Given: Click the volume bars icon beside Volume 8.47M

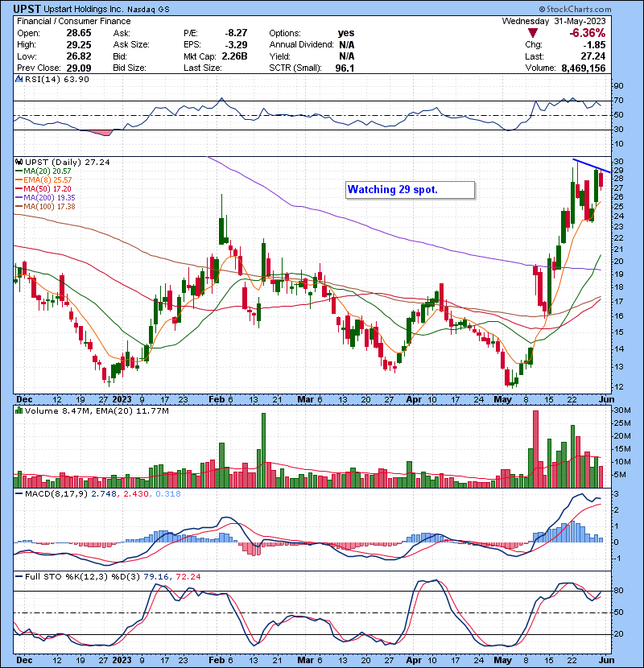Looking at the screenshot, I should point(19,410).
